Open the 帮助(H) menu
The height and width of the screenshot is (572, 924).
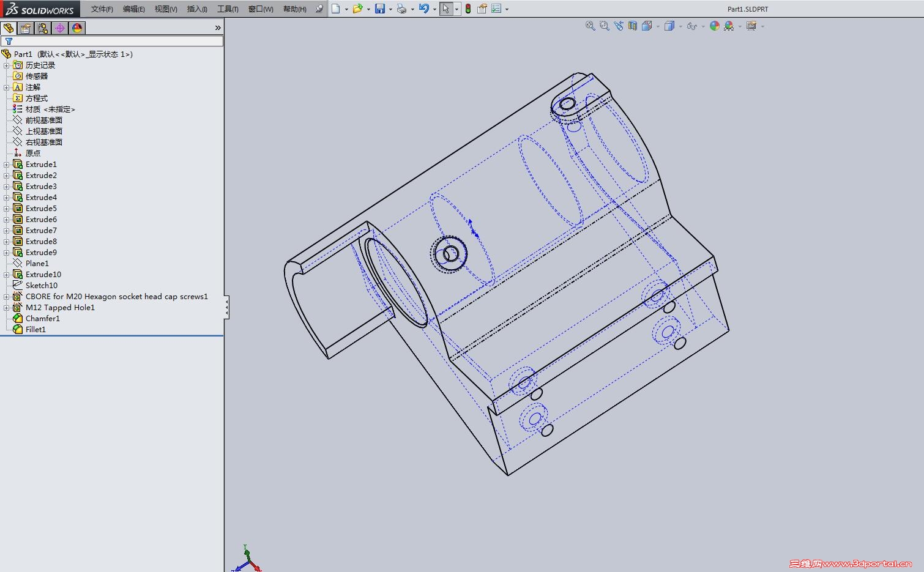295,9
